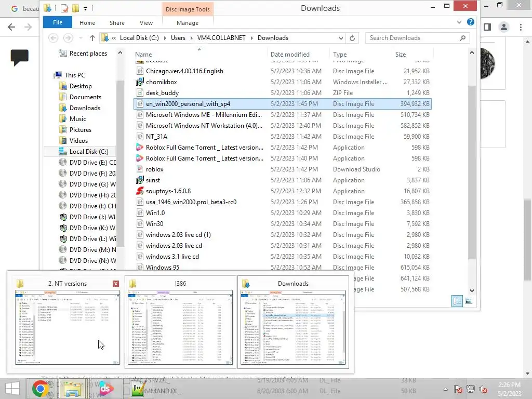Open the File ribbon tab
The width and height of the screenshot is (532, 399).
tap(57, 22)
